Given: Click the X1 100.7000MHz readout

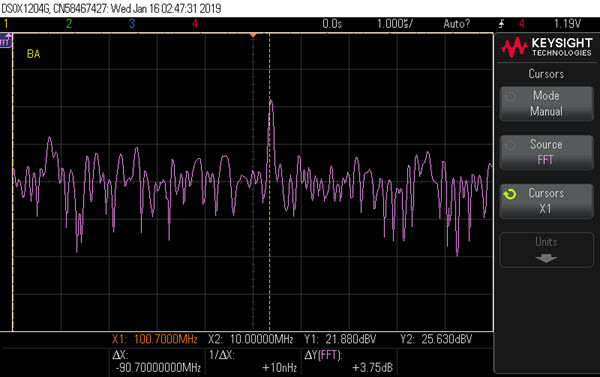Looking at the screenshot, I should (155, 339).
